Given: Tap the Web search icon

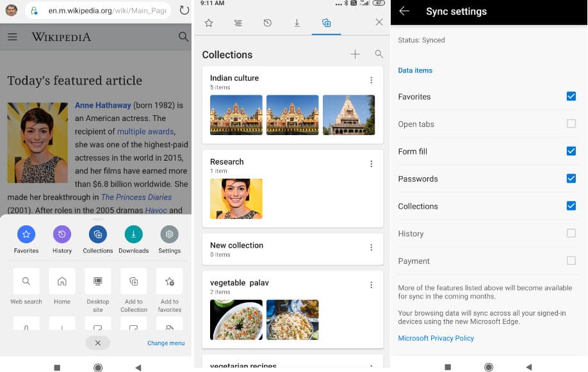Looking at the screenshot, I should 26,281.
